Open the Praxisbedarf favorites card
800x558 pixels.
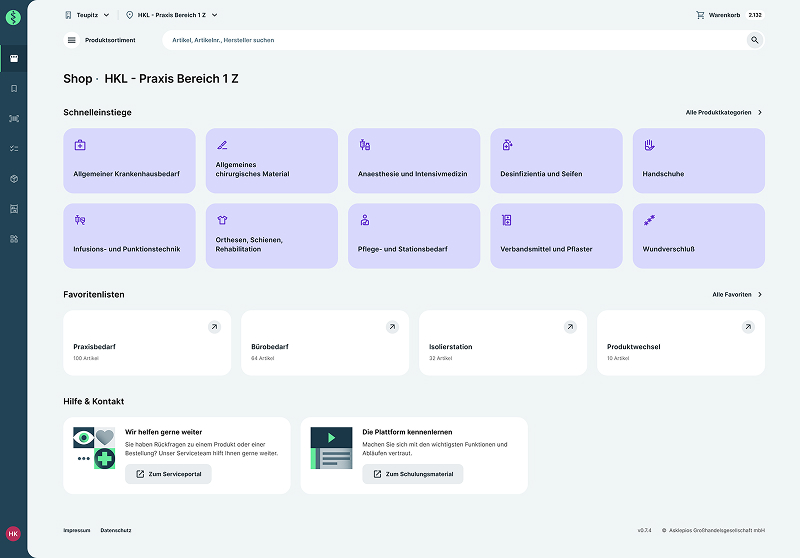tap(147, 343)
